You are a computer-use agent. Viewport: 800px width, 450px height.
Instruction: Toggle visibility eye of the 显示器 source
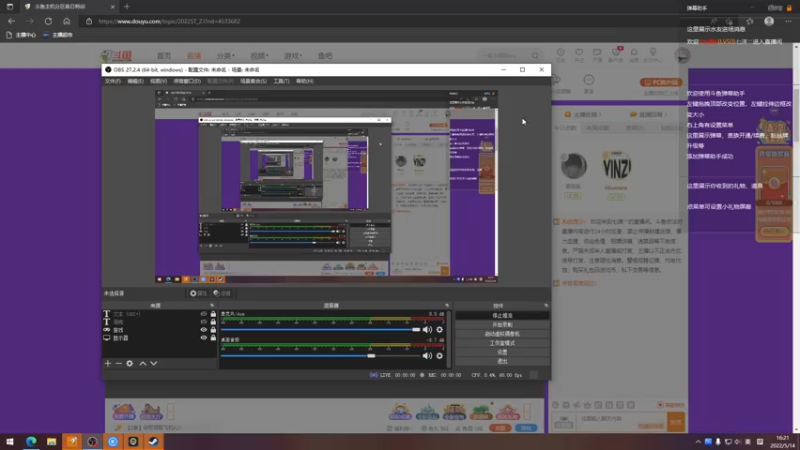pyautogui.click(x=204, y=338)
